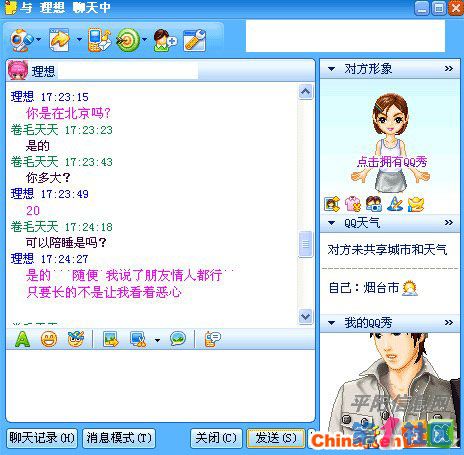Image resolution: width=464 pixels, height=455 pixels.
Task: Click the send picture icon
Action: 111,339
